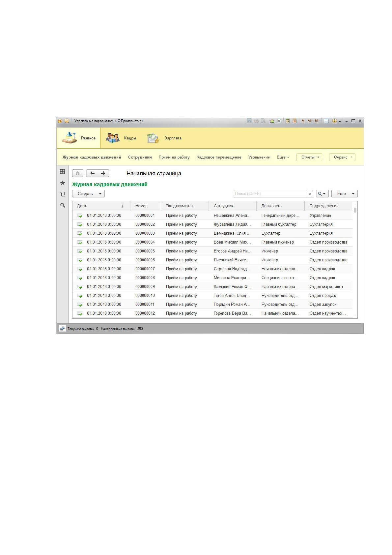Clear the search field with the x button

pos(310,194)
